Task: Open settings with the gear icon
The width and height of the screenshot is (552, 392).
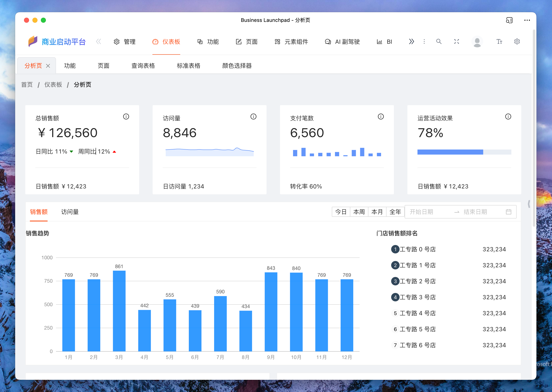Action: coord(517,41)
